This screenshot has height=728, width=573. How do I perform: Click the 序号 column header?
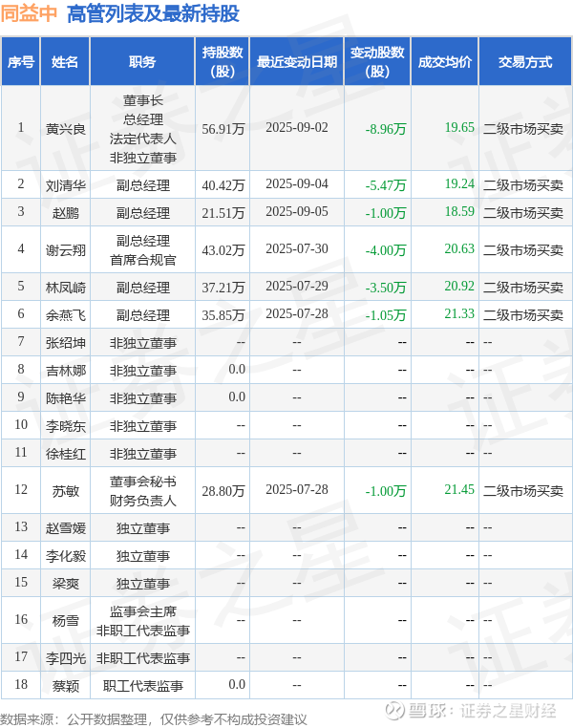click(x=21, y=62)
